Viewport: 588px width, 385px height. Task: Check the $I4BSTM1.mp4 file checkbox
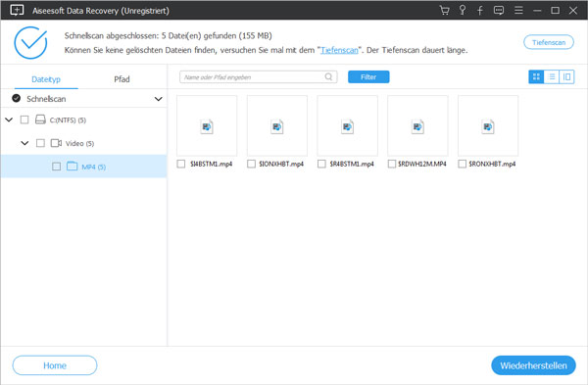(181, 164)
